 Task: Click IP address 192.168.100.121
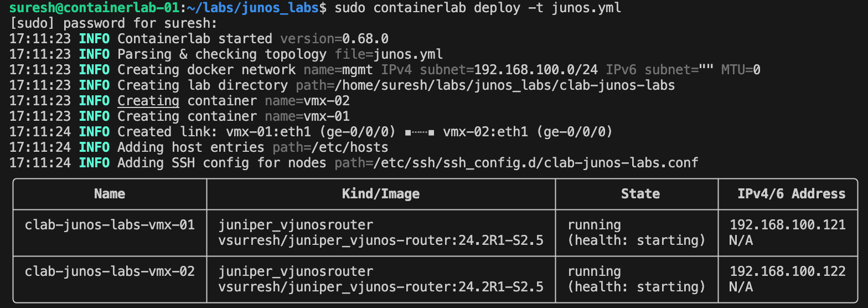tap(787, 225)
